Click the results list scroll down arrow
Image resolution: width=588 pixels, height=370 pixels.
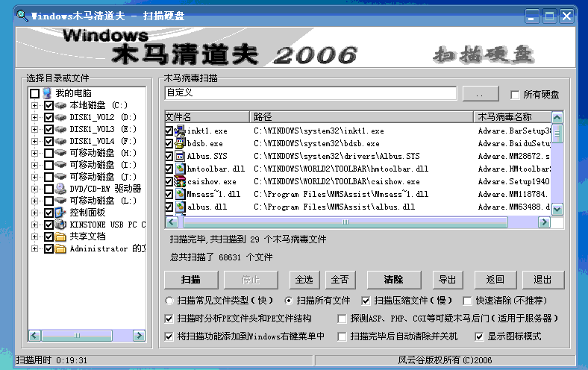click(557, 210)
